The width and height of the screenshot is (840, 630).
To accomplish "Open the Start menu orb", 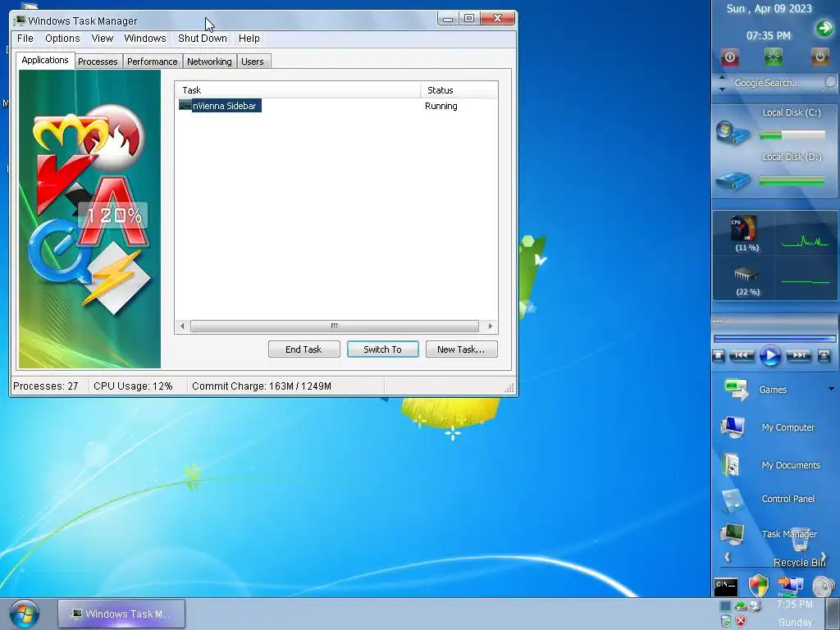I will (x=24, y=614).
